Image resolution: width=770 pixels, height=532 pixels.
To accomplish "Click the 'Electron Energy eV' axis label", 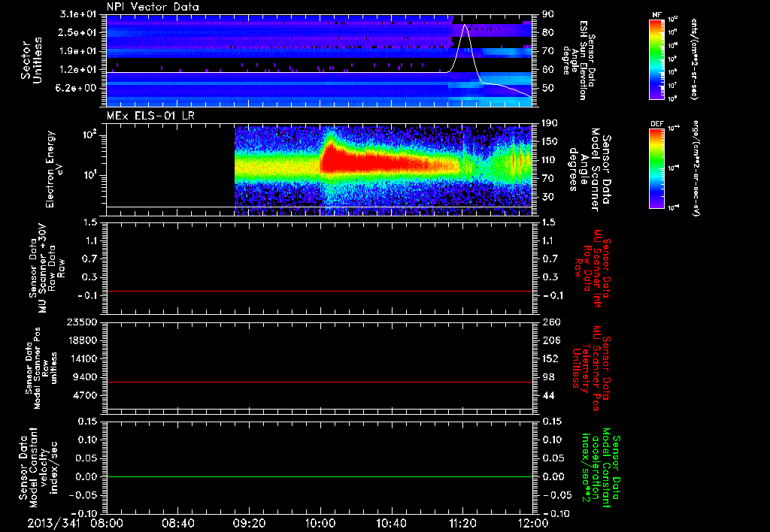I will tap(54, 169).
